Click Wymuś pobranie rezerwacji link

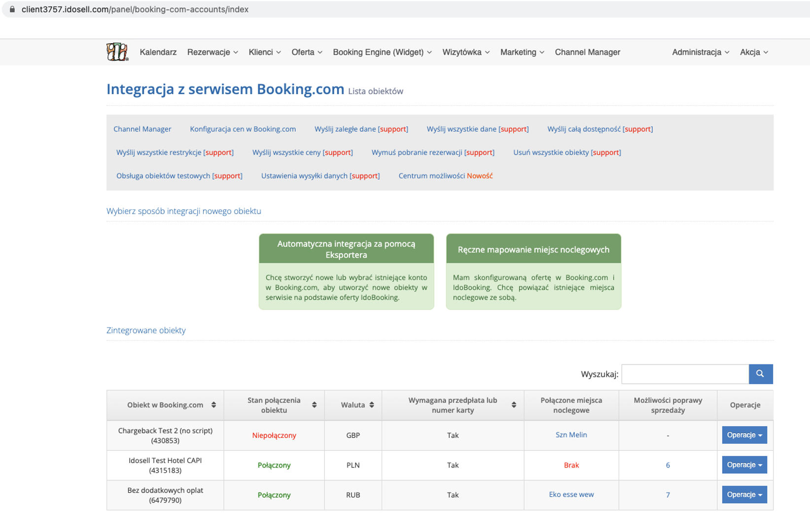coord(433,153)
